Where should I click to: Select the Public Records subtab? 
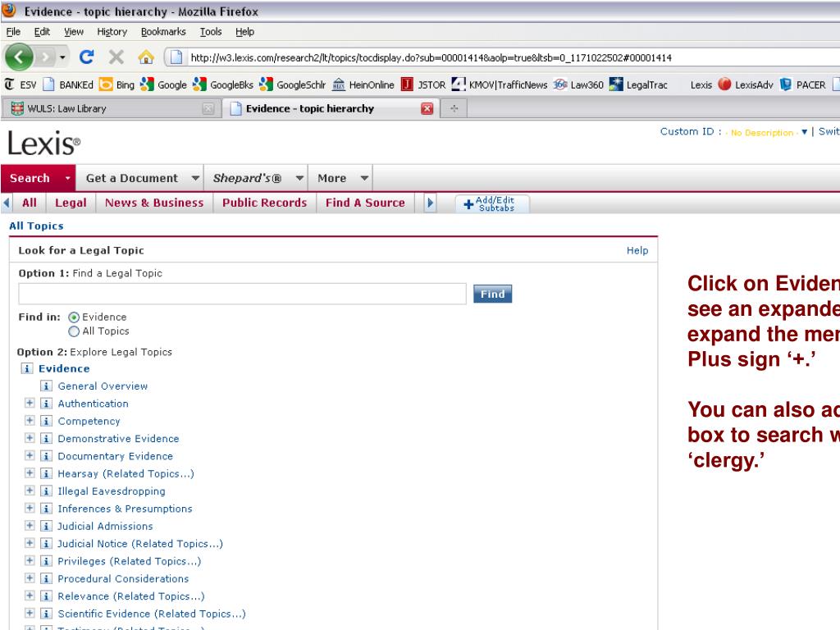click(265, 203)
